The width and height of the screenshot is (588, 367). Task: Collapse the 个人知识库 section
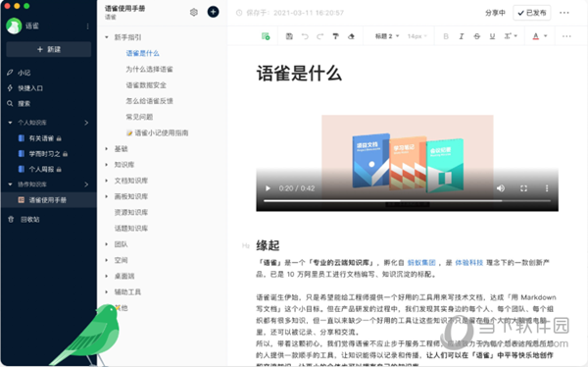click(x=10, y=123)
